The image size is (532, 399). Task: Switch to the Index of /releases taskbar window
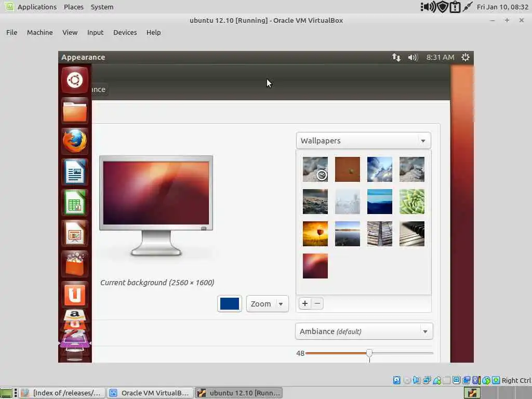[x=62, y=393]
